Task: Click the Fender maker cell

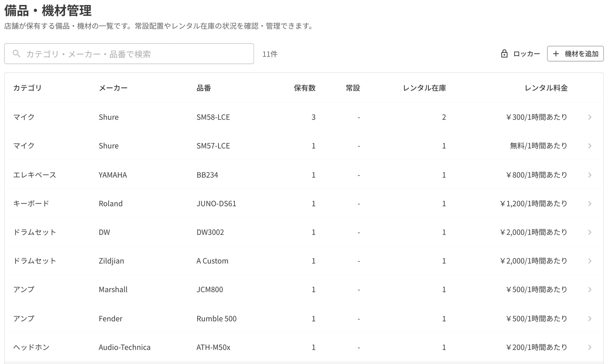Action: (x=111, y=318)
